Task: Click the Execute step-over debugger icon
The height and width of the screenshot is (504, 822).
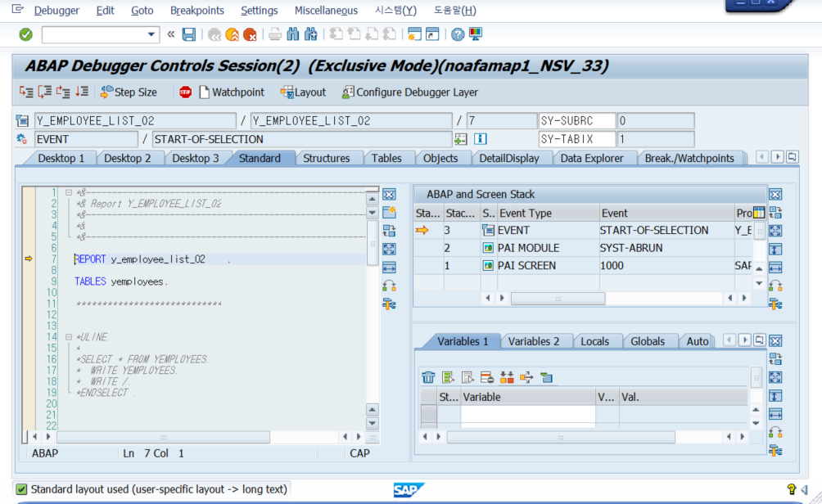Action: (44, 92)
